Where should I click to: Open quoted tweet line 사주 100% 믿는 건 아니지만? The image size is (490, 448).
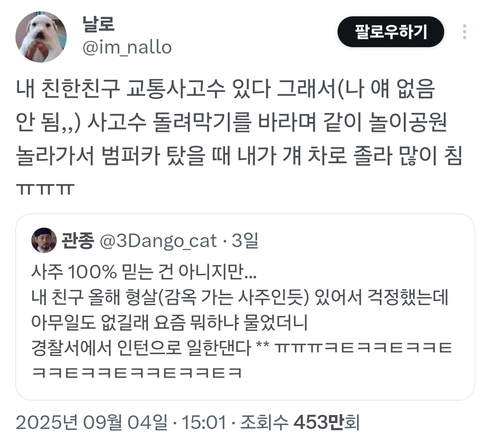(144, 271)
